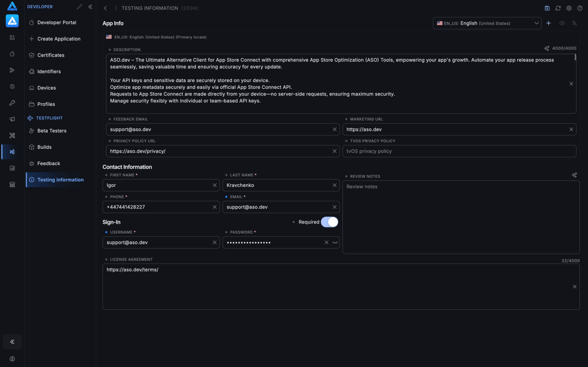
Task: Clear the Marketing URL field
Action: pos(571,130)
